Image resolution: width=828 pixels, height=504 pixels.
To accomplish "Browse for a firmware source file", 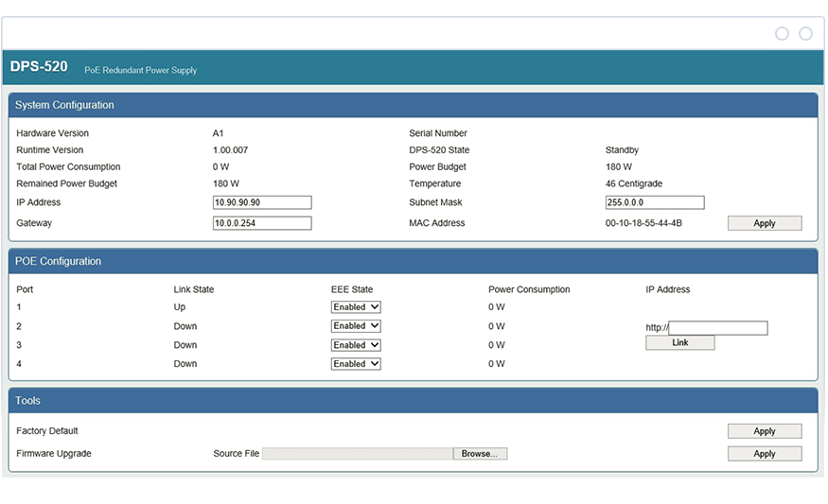I will click(480, 454).
